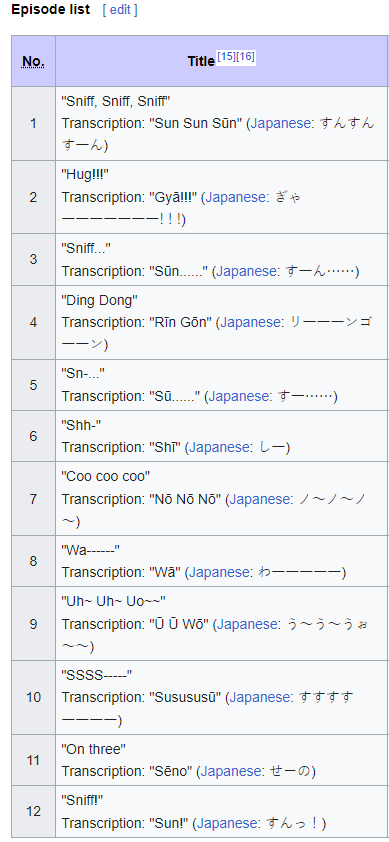Open the Japanese link in episode 1 row

coord(281,124)
